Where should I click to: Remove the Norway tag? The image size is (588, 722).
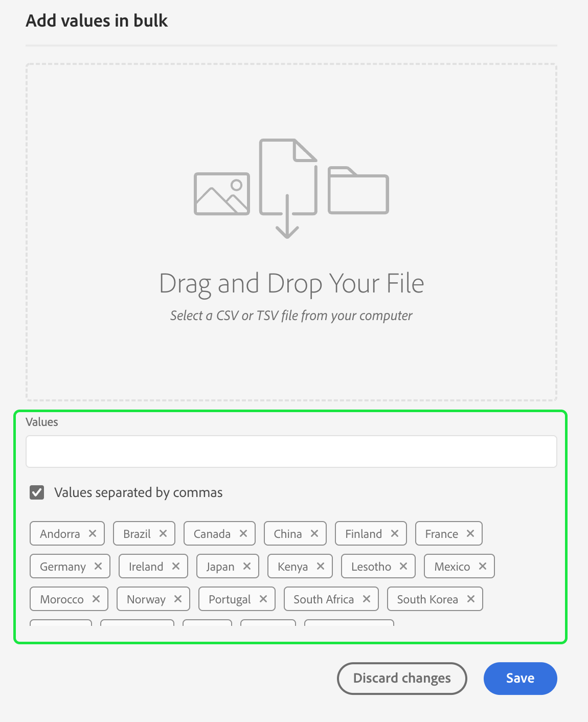point(178,599)
